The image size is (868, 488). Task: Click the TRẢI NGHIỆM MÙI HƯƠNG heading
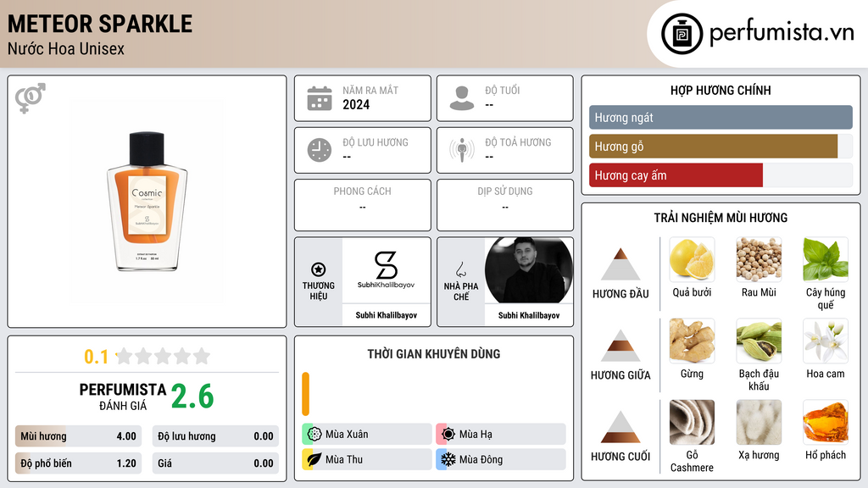(721, 218)
